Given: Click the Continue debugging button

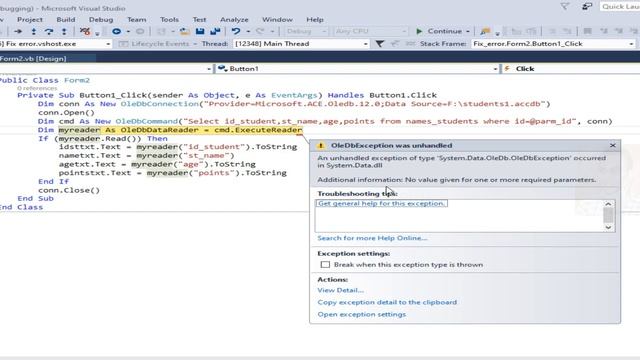Looking at the screenshot, I should click(x=440, y=31).
